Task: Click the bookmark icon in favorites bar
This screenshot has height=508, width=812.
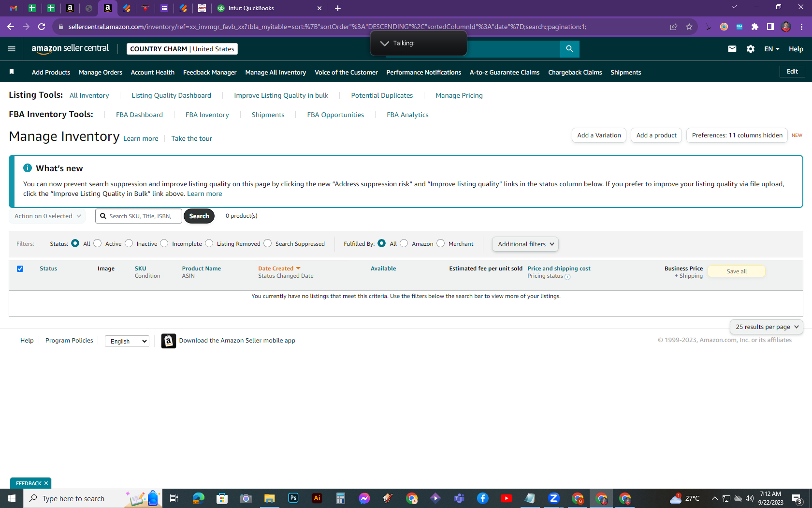Action: (x=12, y=72)
